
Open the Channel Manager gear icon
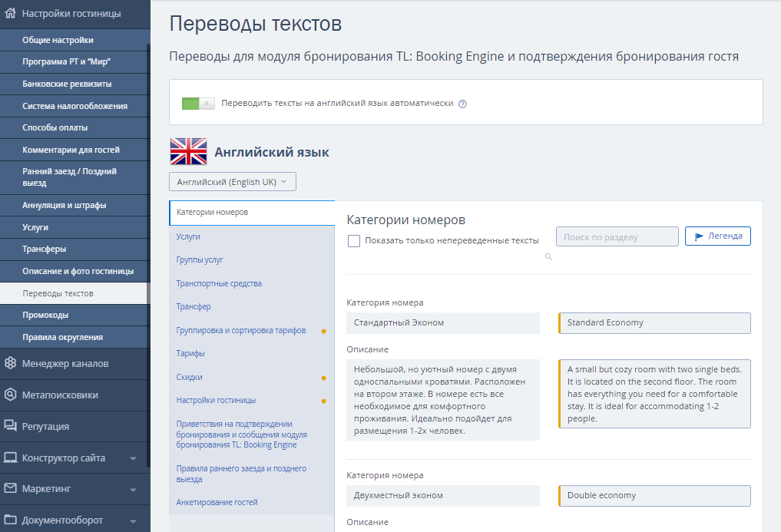point(10,363)
